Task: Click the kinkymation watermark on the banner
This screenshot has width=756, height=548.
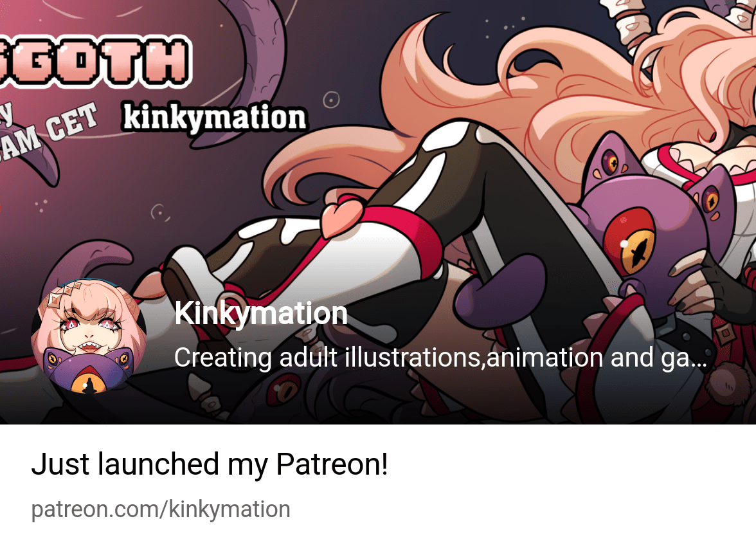Action: (x=215, y=118)
